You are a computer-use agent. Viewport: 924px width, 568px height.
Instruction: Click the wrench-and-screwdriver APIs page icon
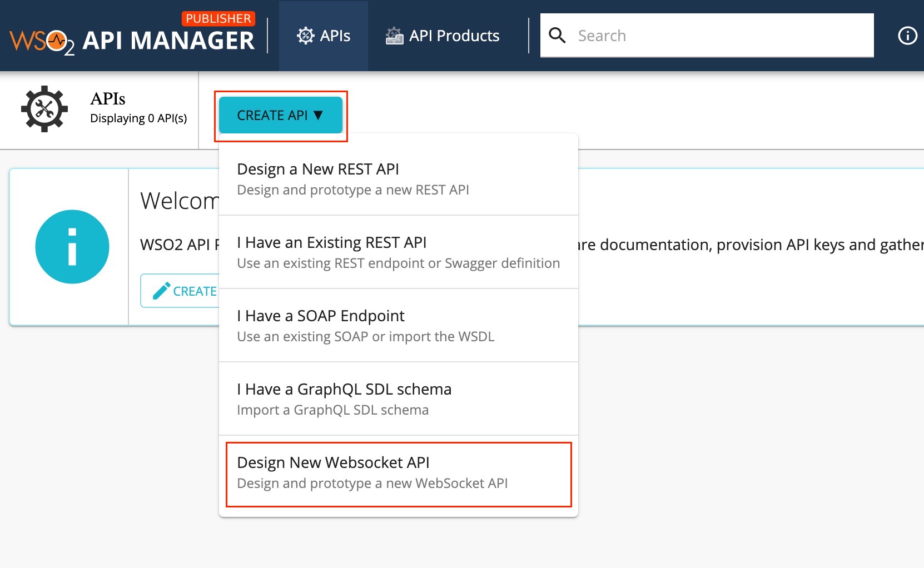coord(44,109)
